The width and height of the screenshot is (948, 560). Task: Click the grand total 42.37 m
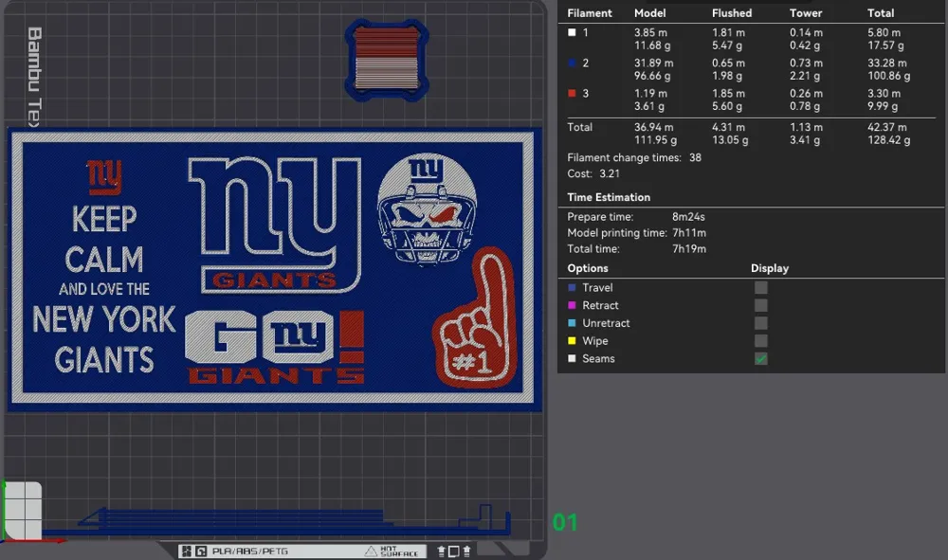[x=887, y=128]
